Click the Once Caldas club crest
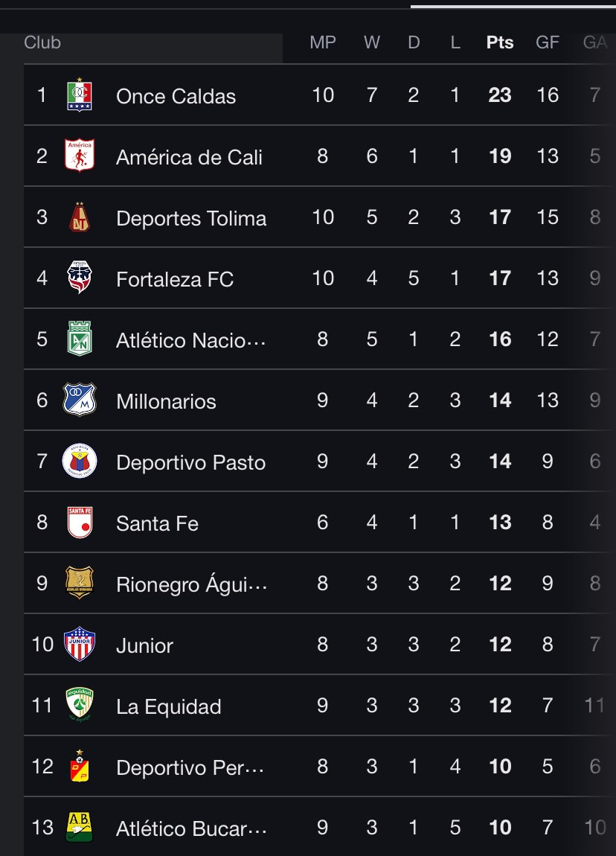The height and width of the screenshot is (856, 616). [79, 95]
